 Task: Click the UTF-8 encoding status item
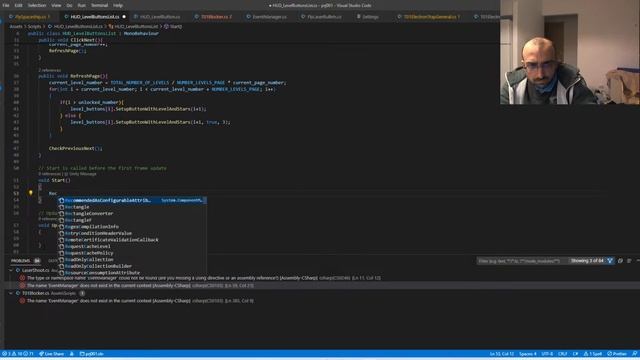point(547,354)
